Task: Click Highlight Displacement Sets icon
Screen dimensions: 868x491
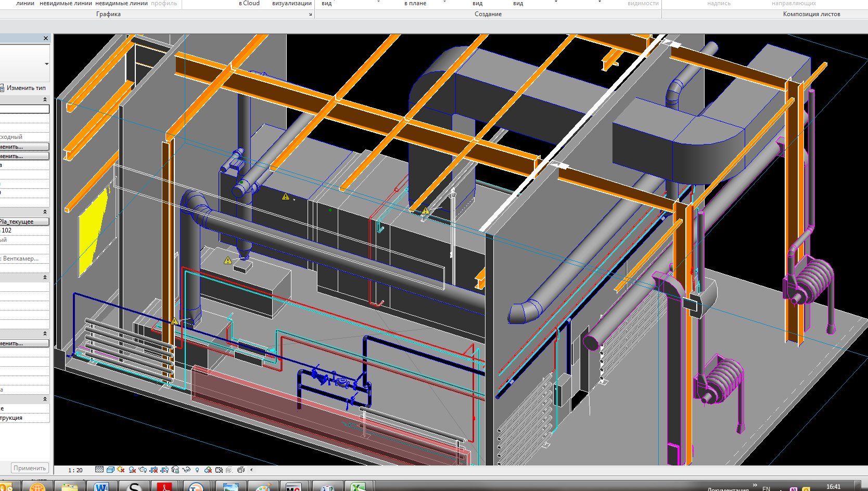Action: click(240, 470)
